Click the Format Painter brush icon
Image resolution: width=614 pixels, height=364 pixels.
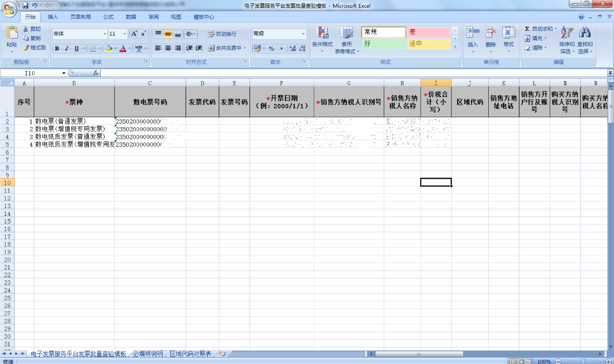[x=26, y=47]
